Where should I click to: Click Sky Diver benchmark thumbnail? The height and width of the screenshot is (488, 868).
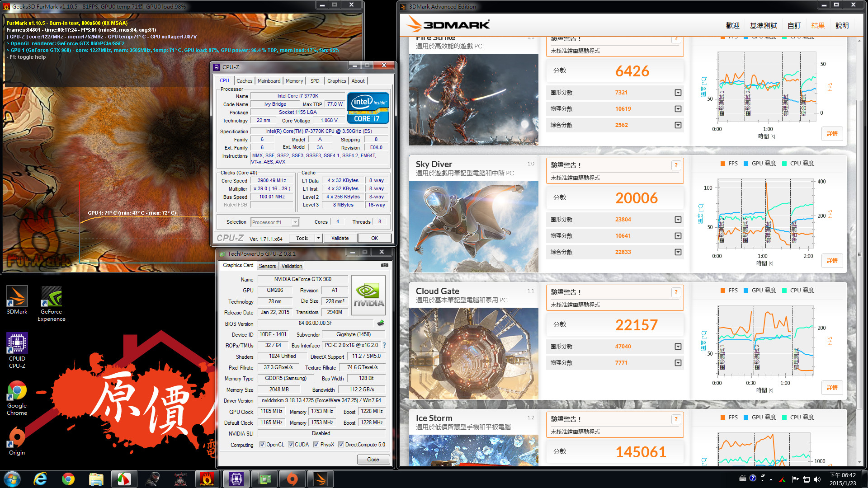(473, 226)
